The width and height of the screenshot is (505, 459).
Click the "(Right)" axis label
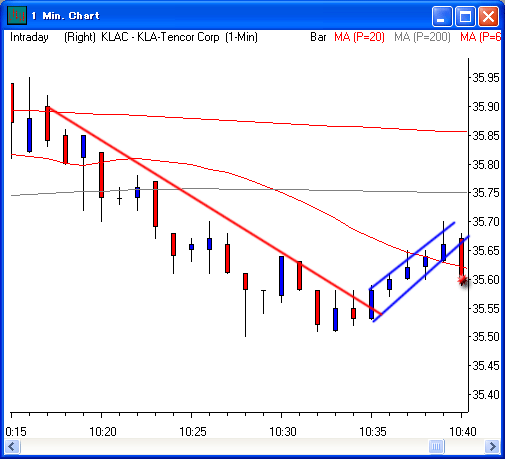click(x=80, y=37)
